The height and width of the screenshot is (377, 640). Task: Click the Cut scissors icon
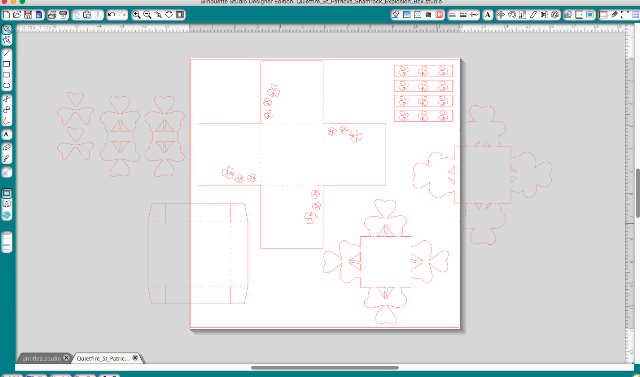(x=98, y=15)
